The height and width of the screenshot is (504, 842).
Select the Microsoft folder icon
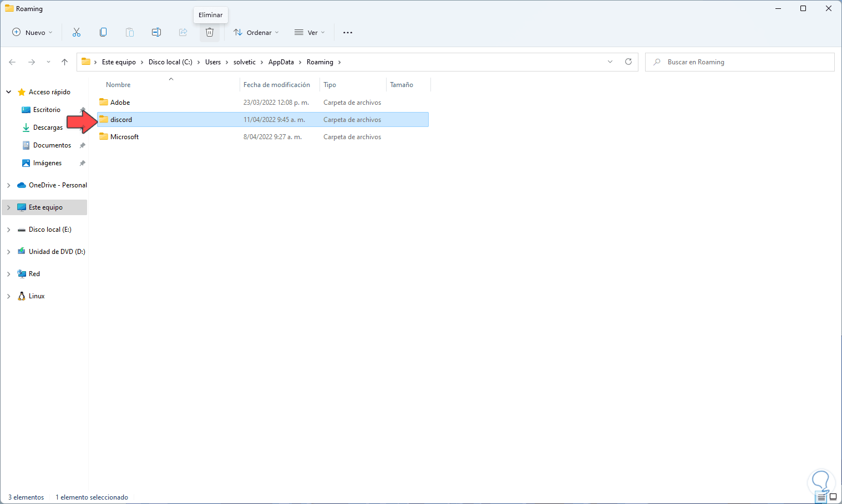pos(104,136)
